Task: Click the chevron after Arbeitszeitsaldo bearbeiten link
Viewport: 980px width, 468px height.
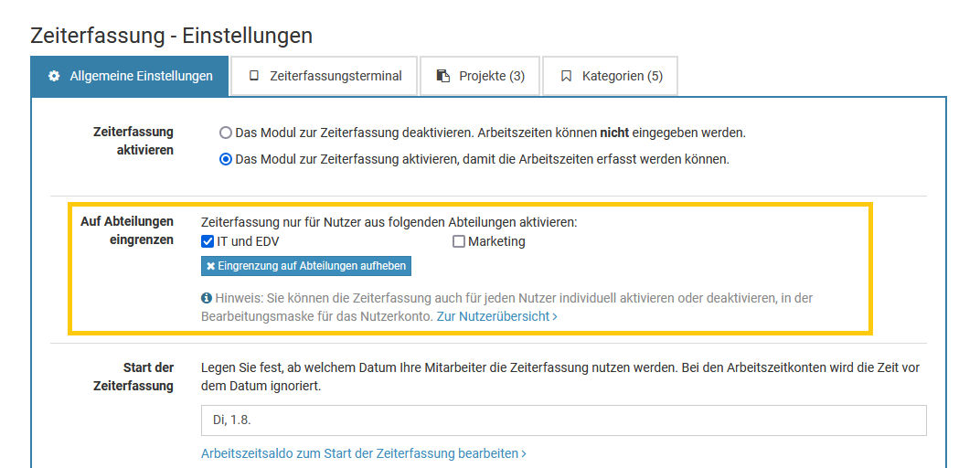Action: pos(523,453)
